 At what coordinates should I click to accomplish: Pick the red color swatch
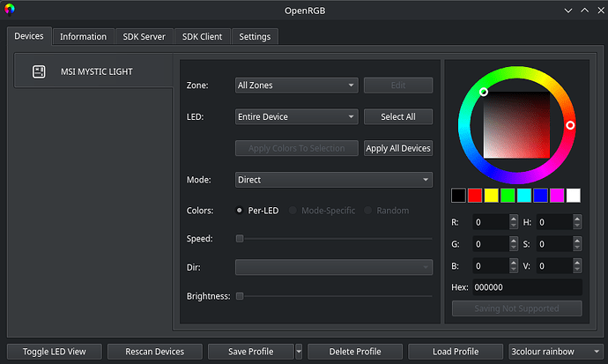(x=475, y=196)
